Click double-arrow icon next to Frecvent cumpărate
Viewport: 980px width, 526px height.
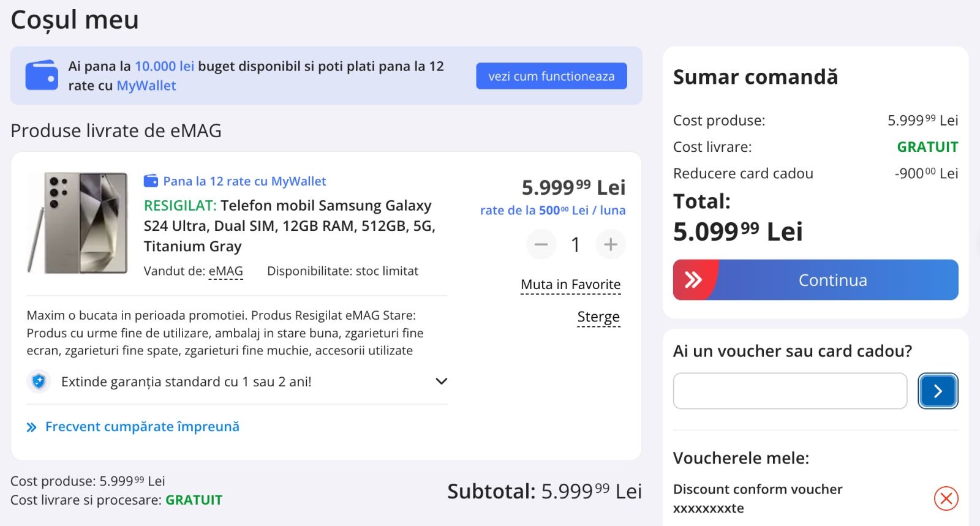click(32, 427)
